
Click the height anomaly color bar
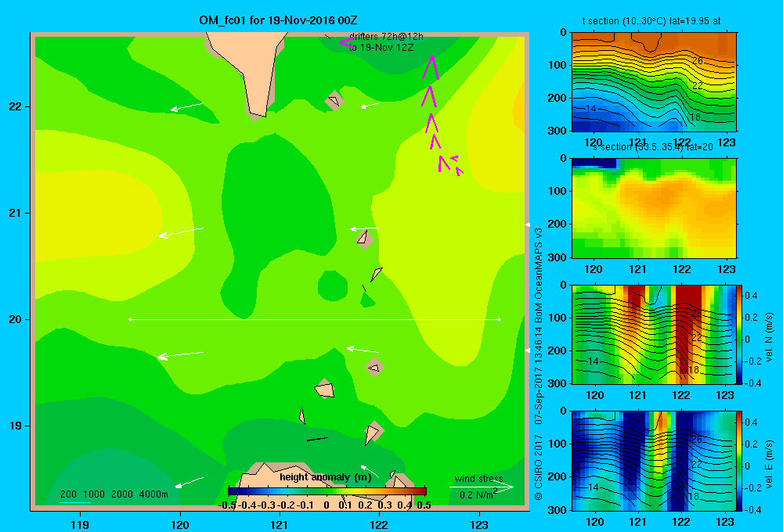tap(327, 491)
